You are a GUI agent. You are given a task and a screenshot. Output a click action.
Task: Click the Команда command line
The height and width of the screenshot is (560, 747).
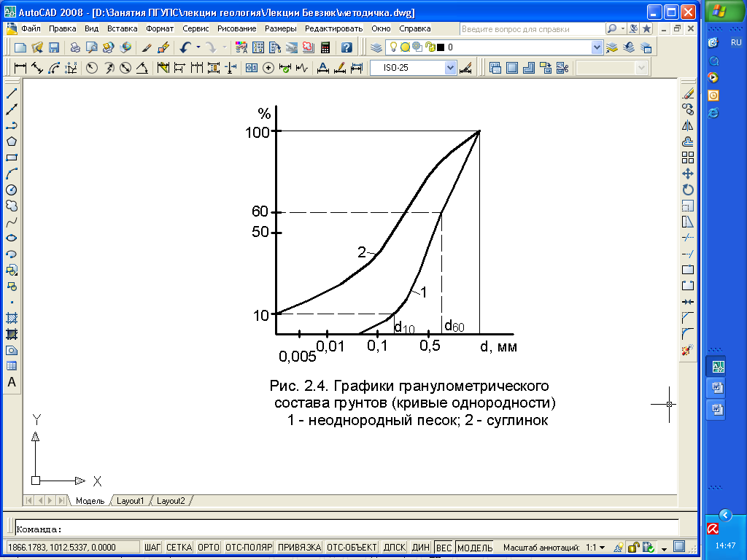347,529
